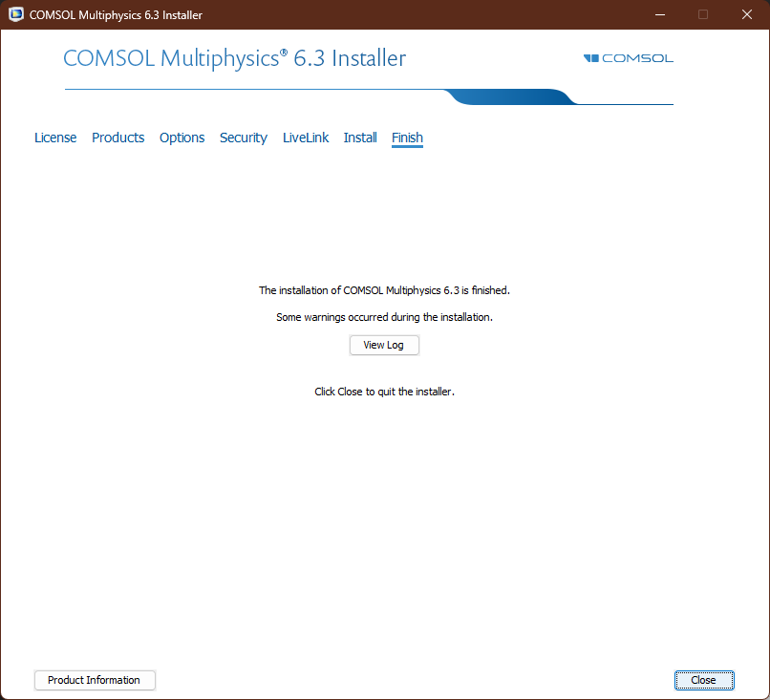Open the LiveLink tab
Viewport: 770px width, 700px height.
click(x=306, y=138)
